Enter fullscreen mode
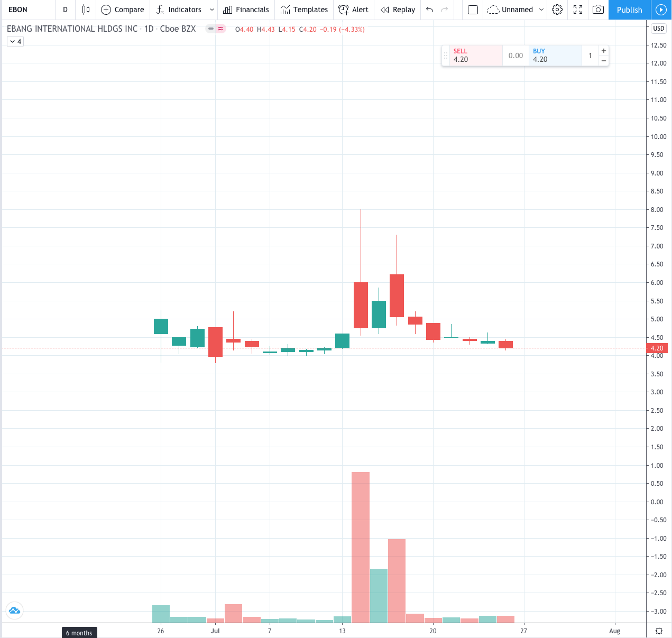Viewport: 672px width, 638px height. click(578, 10)
